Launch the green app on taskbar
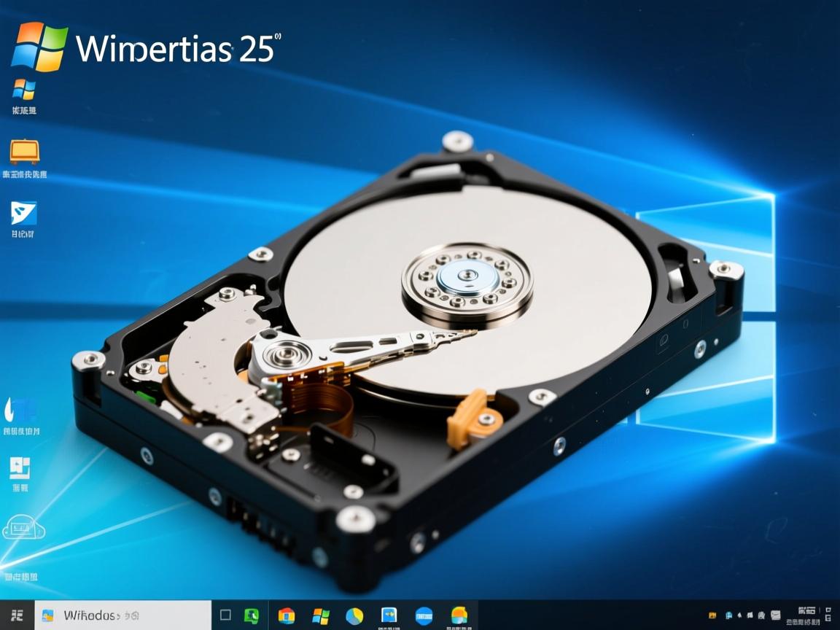 point(252,615)
